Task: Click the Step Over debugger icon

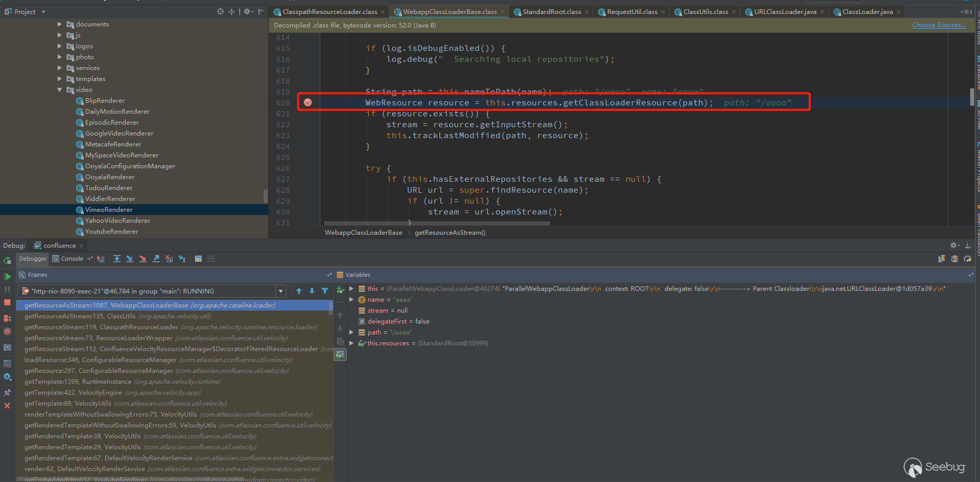Action: [117, 259]
